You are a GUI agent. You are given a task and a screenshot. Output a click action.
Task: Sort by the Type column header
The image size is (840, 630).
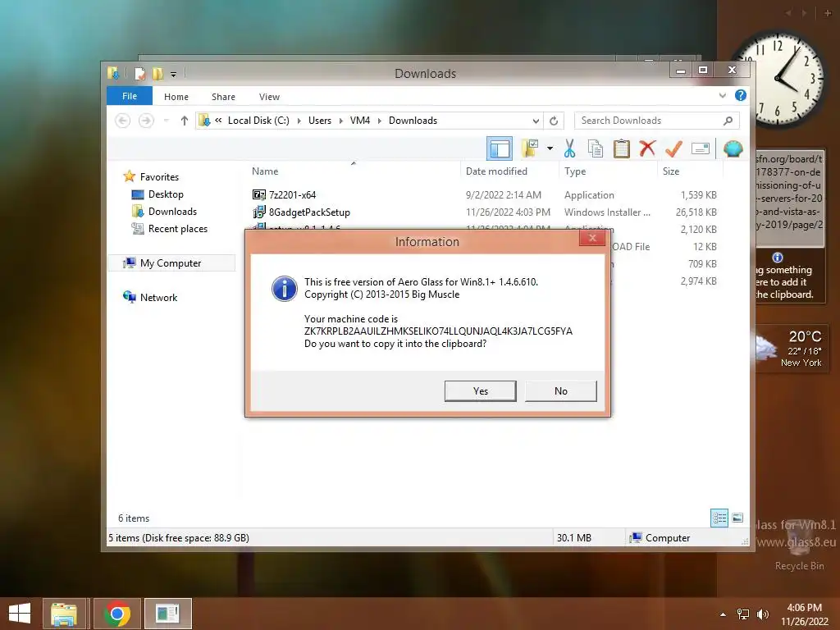click(x=609, y=171)
